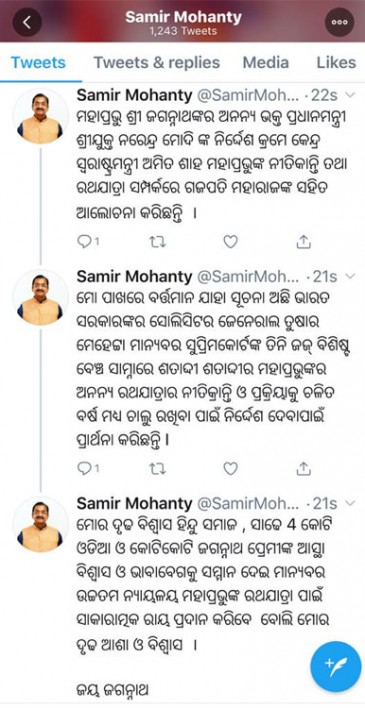Retweet the first tweet
The image size is (365, 708).
(x=157, y=242)
